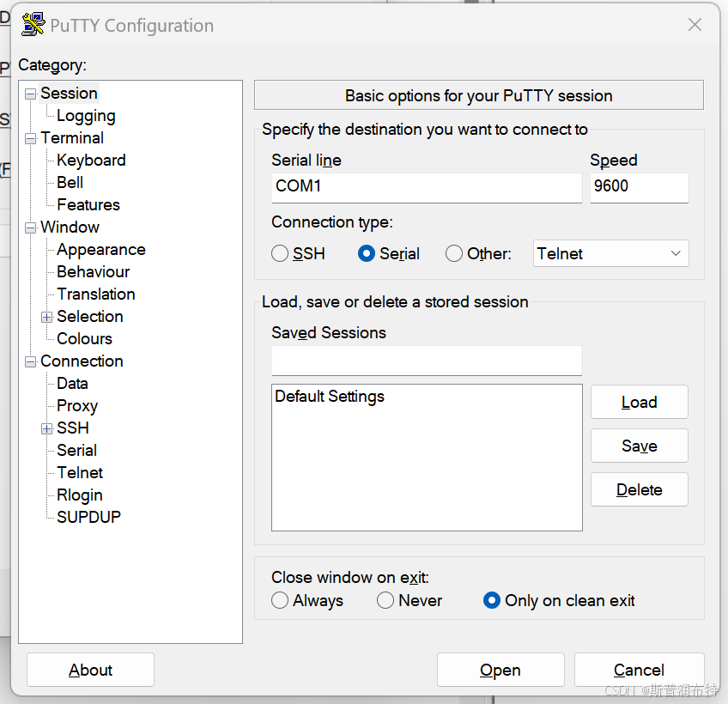Viewport: 728px width, 704px height.
Task: Click the Save session button
Action: 640,446
